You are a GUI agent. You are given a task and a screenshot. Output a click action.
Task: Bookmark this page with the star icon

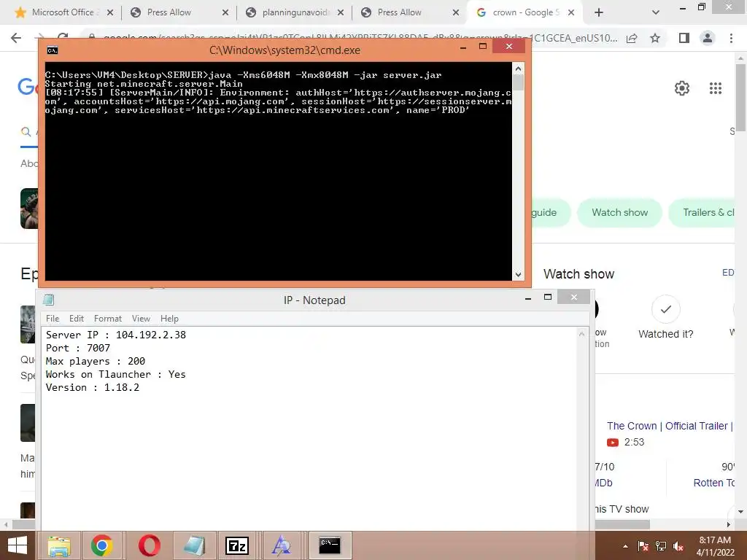click(655, 38)
